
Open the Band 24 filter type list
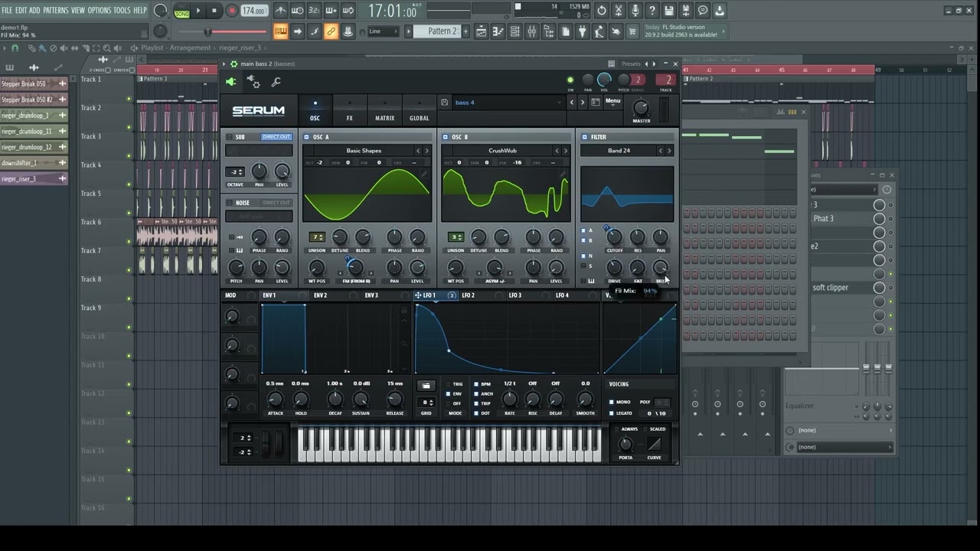pos(619,151)
